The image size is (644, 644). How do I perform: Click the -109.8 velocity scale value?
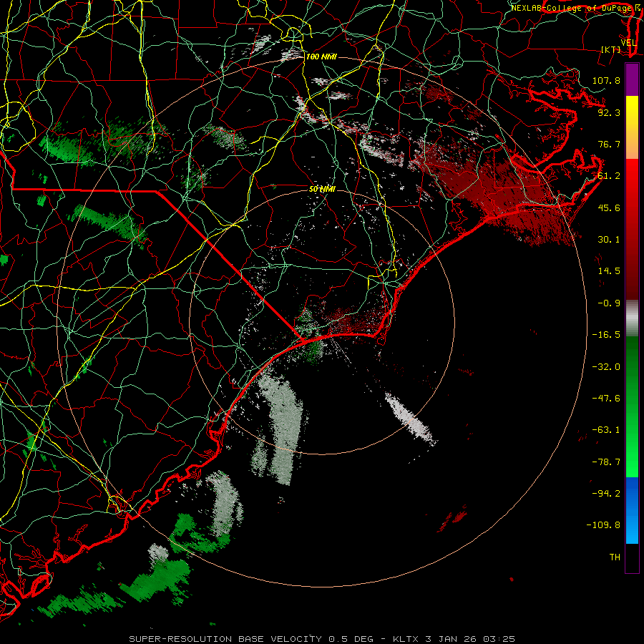(603, 525)
